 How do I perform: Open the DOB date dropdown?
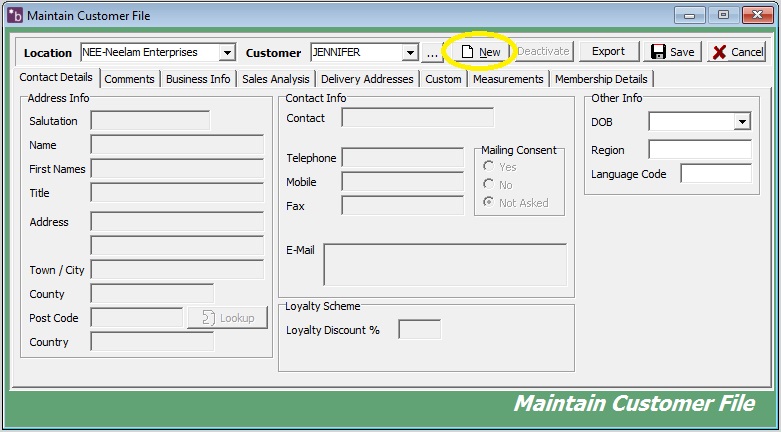[741, 122]
